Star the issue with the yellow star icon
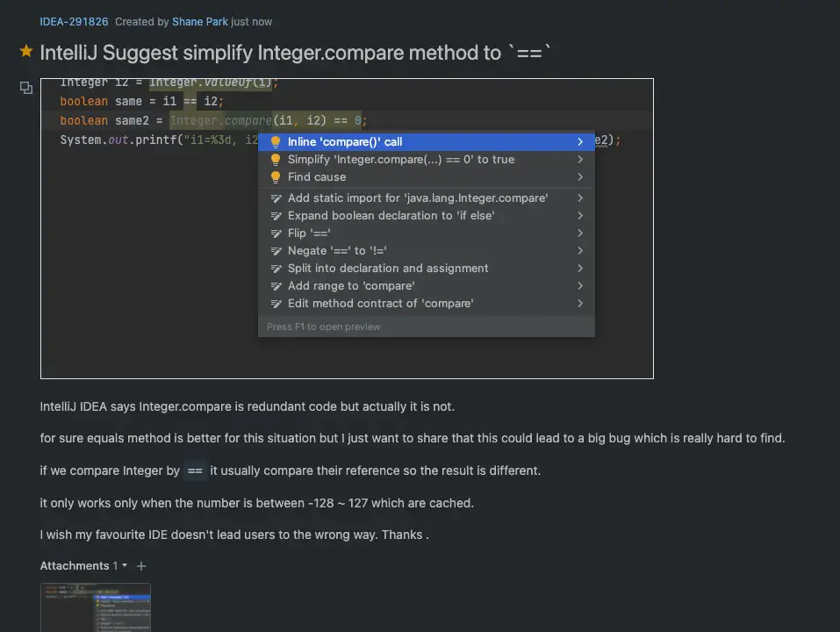 pos(26,52)
